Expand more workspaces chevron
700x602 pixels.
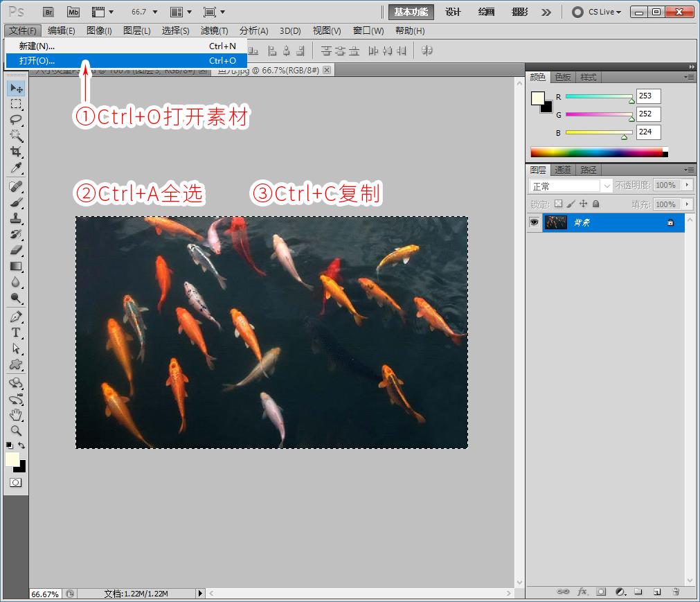546,12
